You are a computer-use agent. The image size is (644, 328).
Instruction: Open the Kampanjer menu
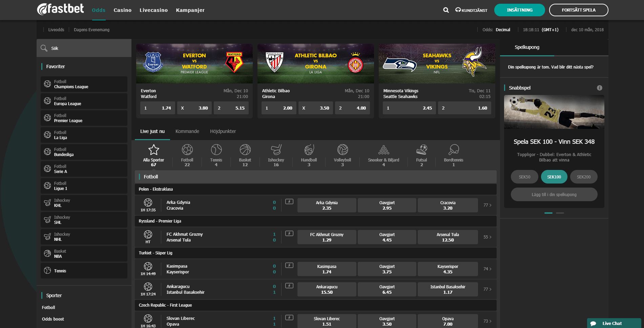pyautogui.click(x=190, y=10)
